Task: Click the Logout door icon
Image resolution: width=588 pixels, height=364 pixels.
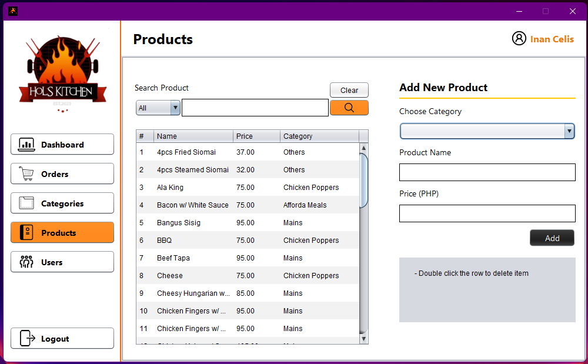Action: 27,339
